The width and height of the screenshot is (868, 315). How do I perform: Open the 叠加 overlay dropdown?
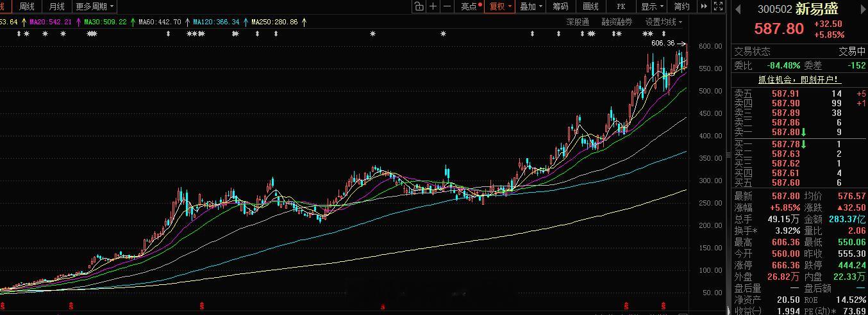click(531, 6)
